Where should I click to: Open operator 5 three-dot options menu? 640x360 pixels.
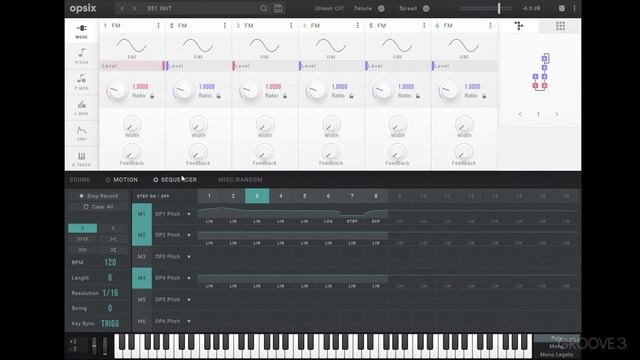(x=424, y=26)
